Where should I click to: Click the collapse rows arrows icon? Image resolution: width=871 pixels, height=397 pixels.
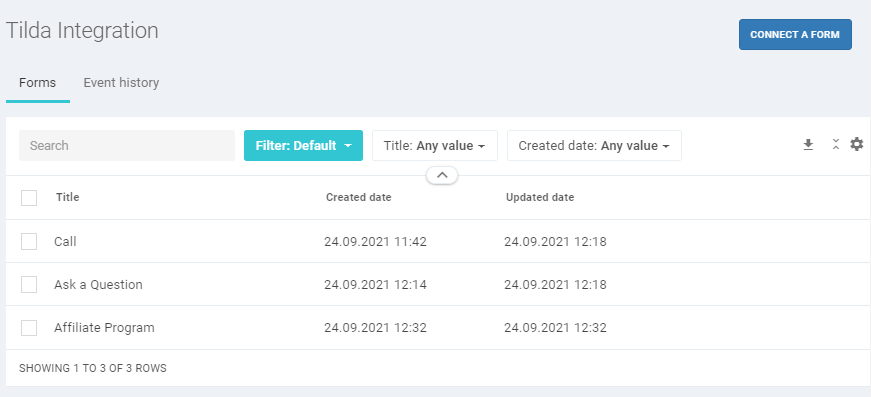tap(835, 145)
